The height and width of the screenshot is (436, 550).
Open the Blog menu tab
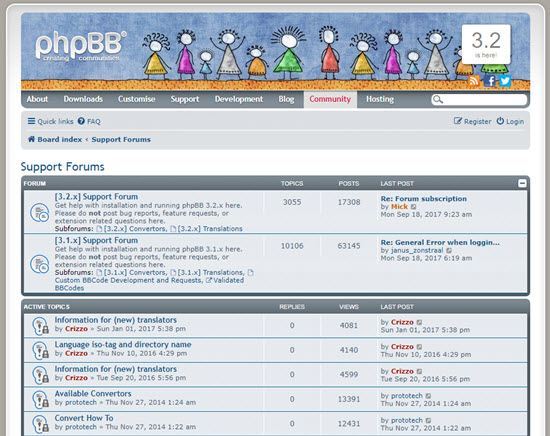286,99
